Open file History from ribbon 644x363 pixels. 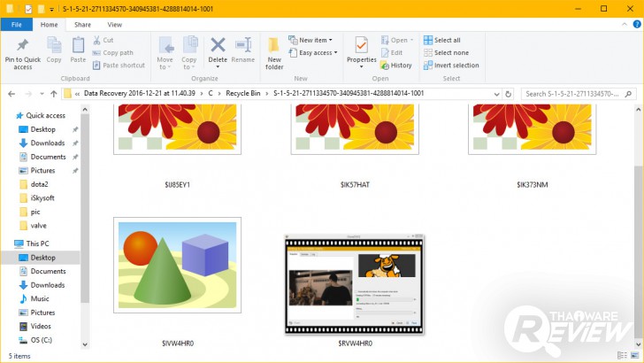(396, 65)
